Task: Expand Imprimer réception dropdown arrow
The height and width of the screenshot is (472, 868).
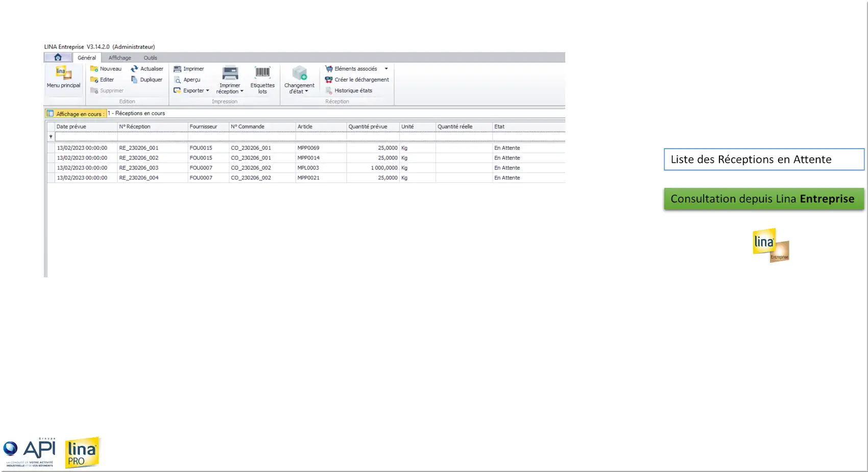Action: 242,91
